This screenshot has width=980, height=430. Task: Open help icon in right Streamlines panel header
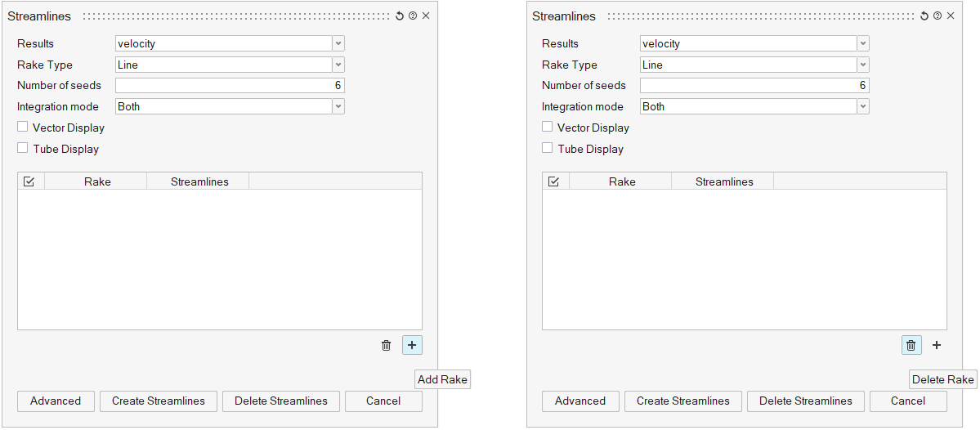coord(937,16)
